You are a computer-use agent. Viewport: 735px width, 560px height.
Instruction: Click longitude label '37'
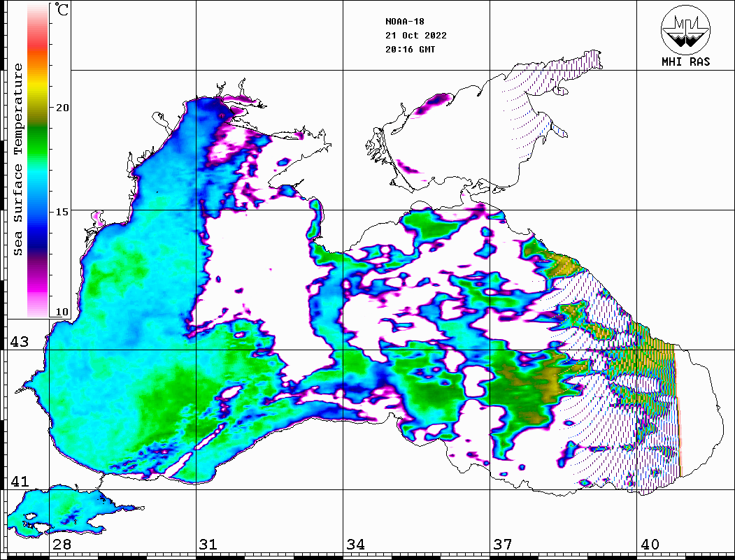tap(503, 544)
